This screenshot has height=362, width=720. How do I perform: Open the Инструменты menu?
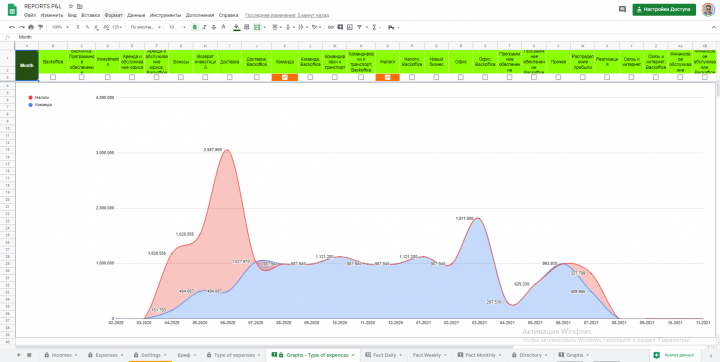click(x=165, y=15)
